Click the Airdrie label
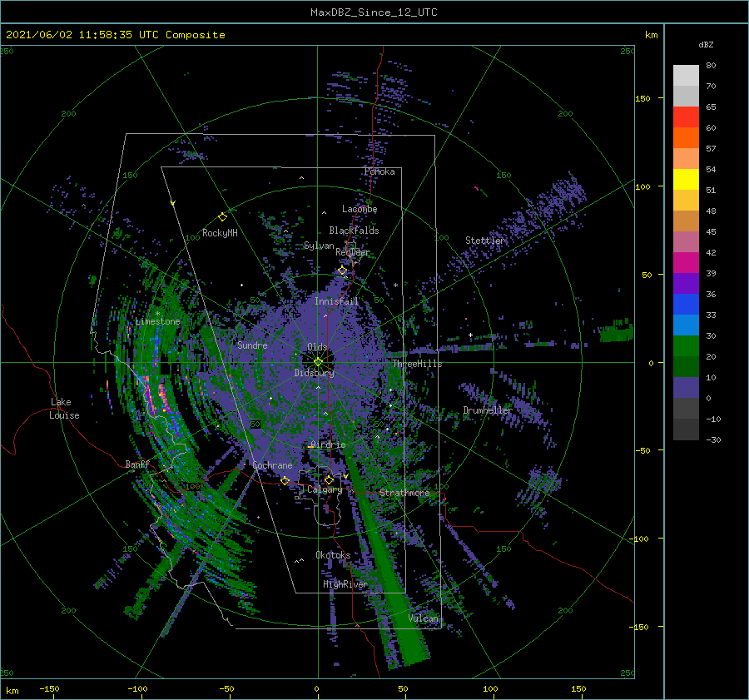This screenshot has width=749, height=700. click(328, 444)
